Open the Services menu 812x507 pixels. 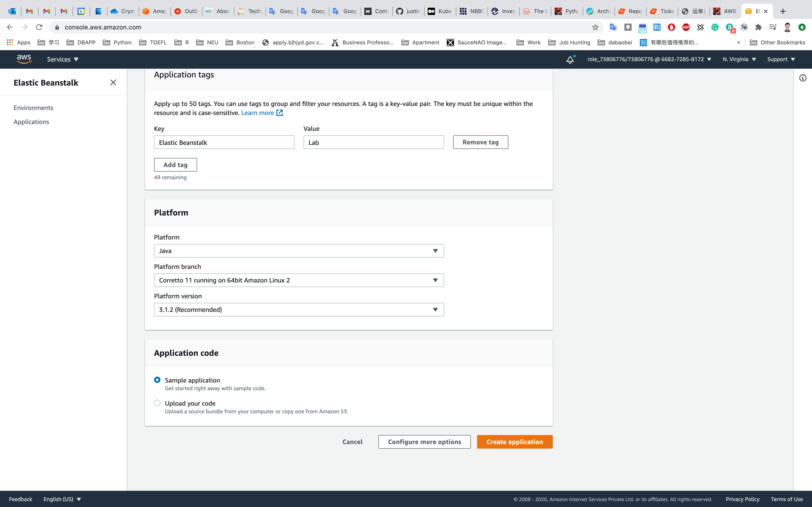click(x=62, y=59)
